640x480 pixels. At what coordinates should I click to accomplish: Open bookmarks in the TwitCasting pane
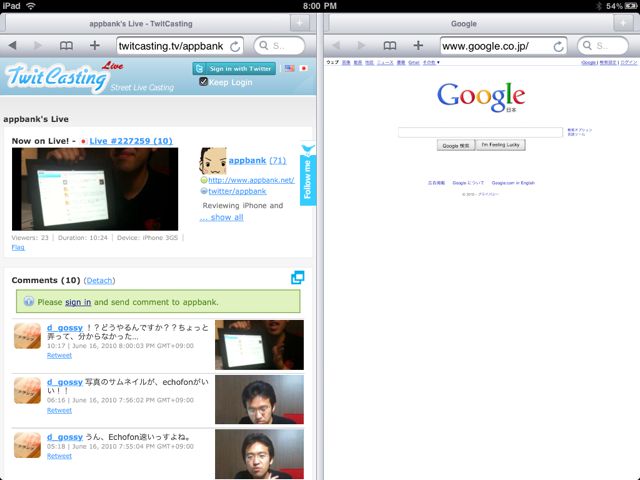(x=66, y=45)
